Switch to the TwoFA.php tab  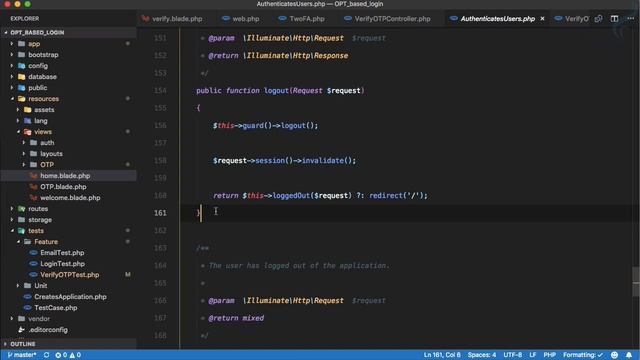[302, 19]
